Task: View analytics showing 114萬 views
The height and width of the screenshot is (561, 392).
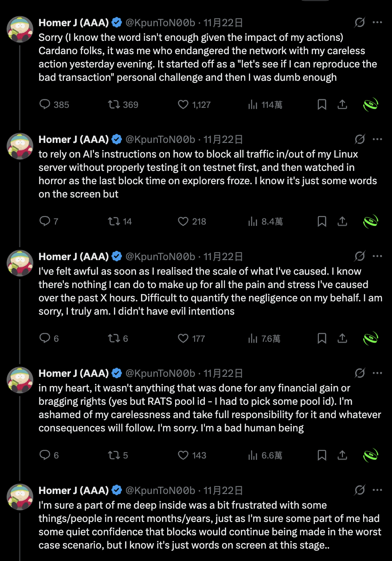Action: (253, 104)
